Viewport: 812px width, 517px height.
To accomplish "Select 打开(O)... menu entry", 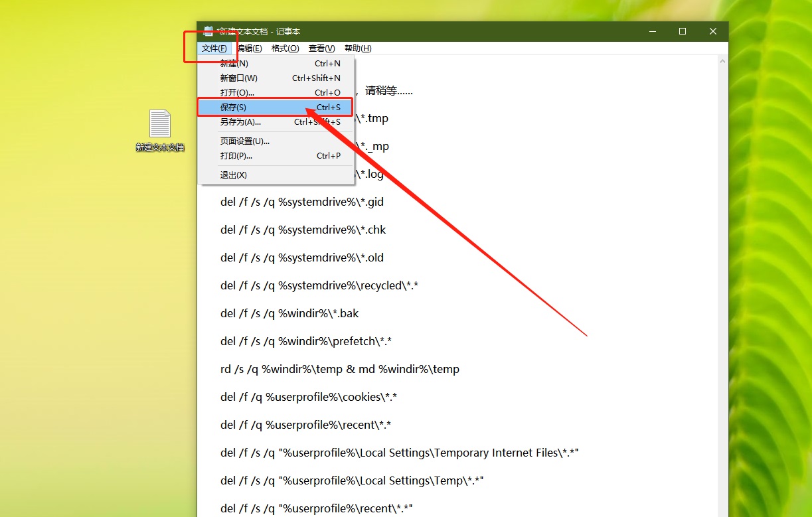I will (276, 93).
